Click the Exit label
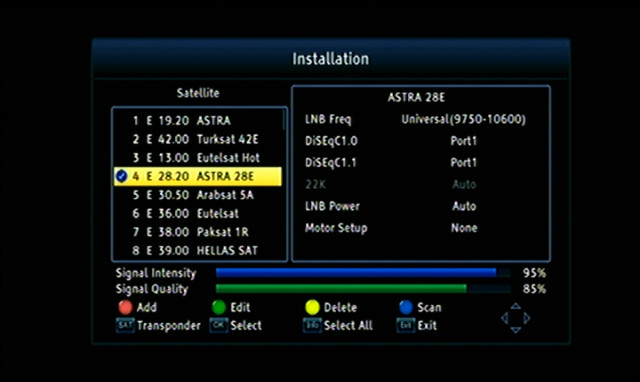This screenshot has width=640, height=382. [427, 326]
